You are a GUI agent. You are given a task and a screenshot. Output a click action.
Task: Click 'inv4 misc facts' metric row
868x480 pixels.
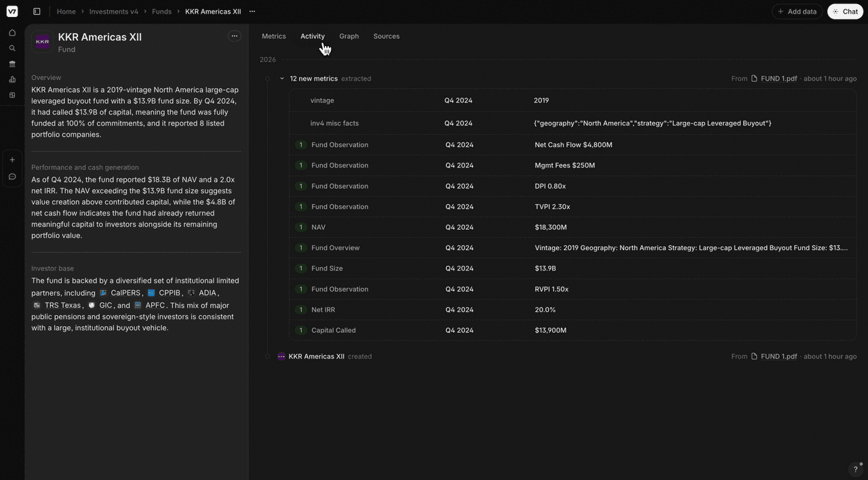click(573, 123)
